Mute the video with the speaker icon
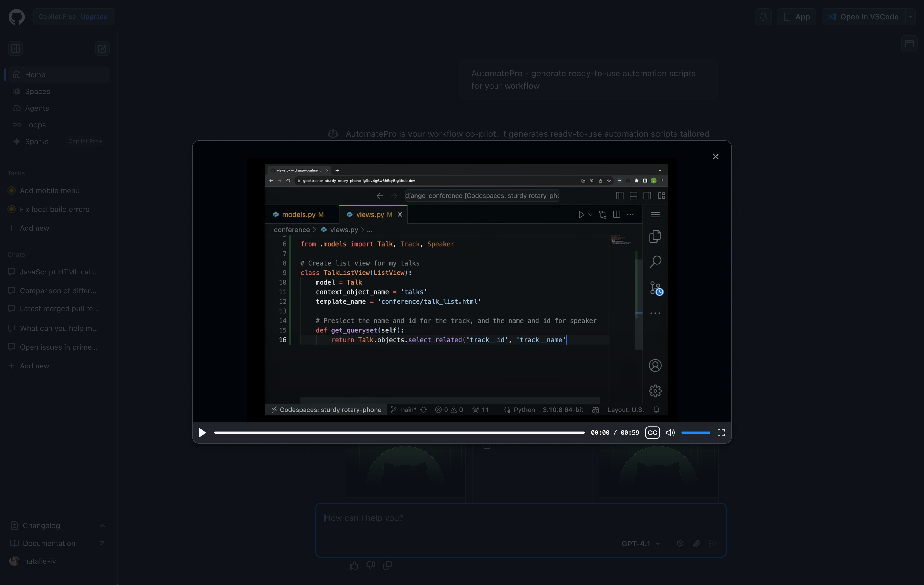Viewport: 924px width, 585px height. [670, 433]
